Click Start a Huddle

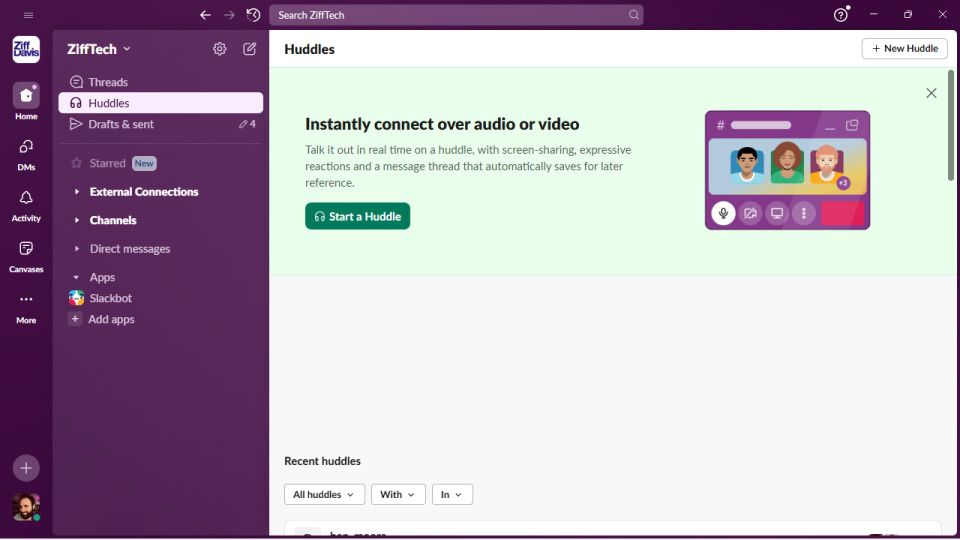(x=358, y=216)
